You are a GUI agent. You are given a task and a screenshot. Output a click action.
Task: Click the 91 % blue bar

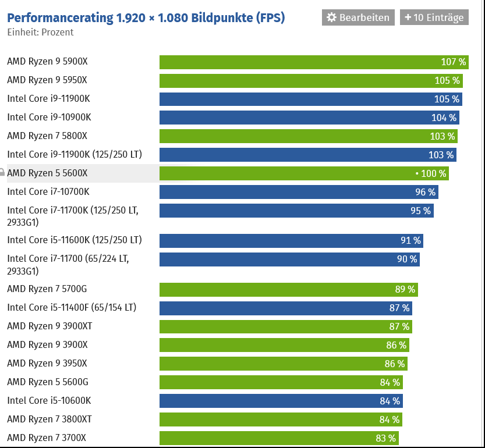pyautogui.click(x=291, y=240)
